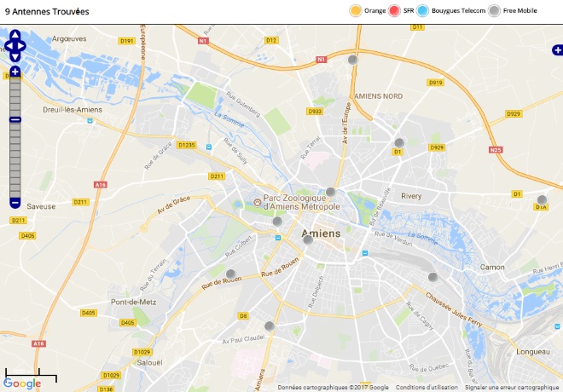The height and width of the screenshot is (392, 563).
Task: Click the zoom slider handle
Action: pos(15,120)
